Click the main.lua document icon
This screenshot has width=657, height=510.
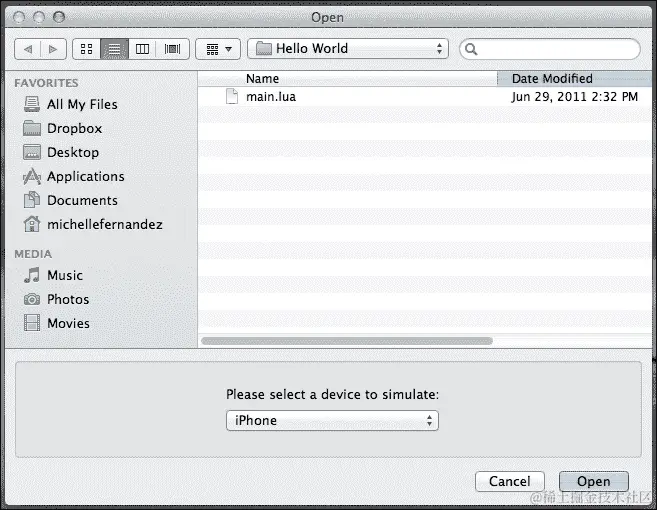click(x=232, y=96)
